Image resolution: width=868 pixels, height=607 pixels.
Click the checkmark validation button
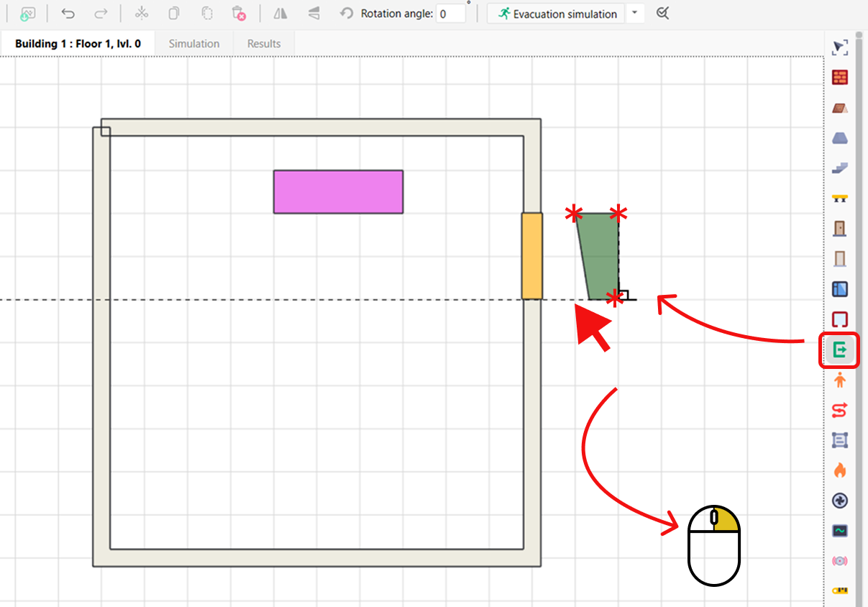tap(662, 13)
